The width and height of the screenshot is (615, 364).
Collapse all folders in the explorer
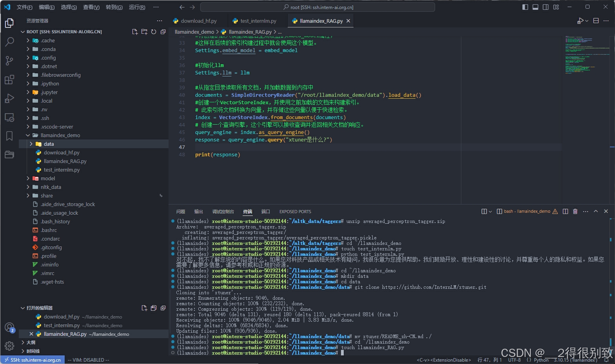pyautogui.click(x=163, y=32)
